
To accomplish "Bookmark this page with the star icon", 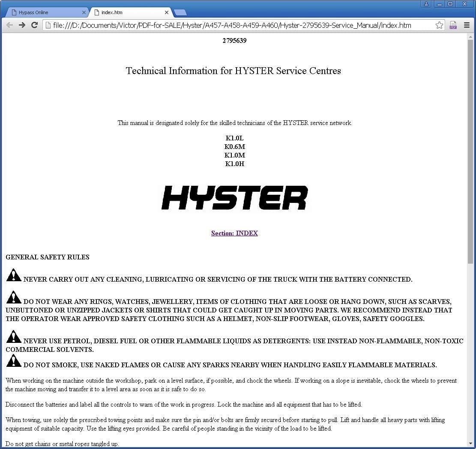I will [x=439, y=25].
